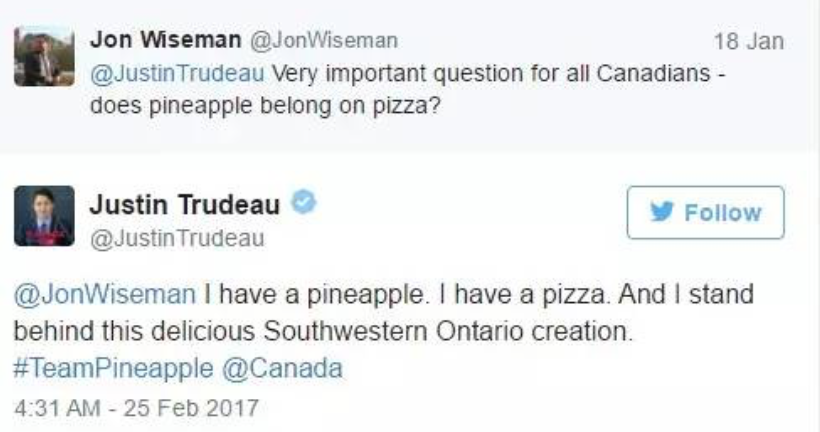Screen dimensions: 820x432
Task: Select the Justin Trudeau bold display name
Action: (x=185, y=203)
